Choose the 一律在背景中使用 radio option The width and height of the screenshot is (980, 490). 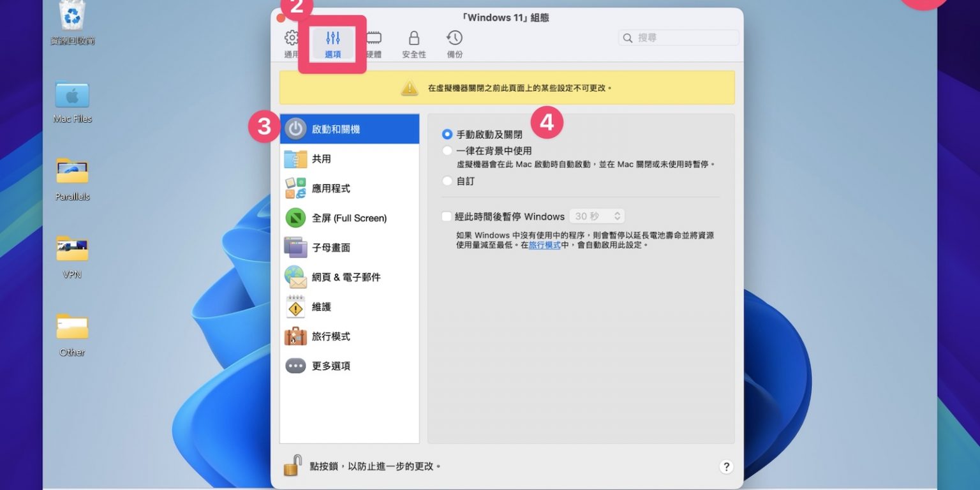(447, 151)
